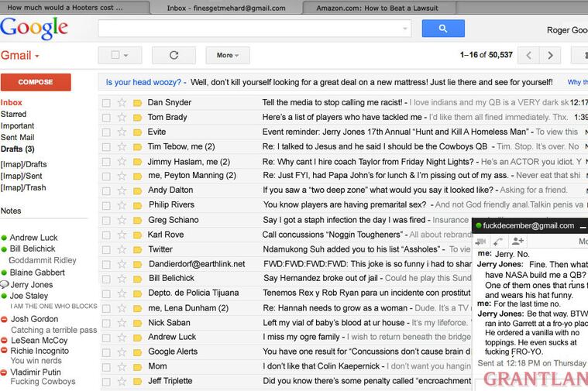Open chat with Blaine Gabbert
The height and width of the screenshot is (391, 588).
click(x=37, y=273)
